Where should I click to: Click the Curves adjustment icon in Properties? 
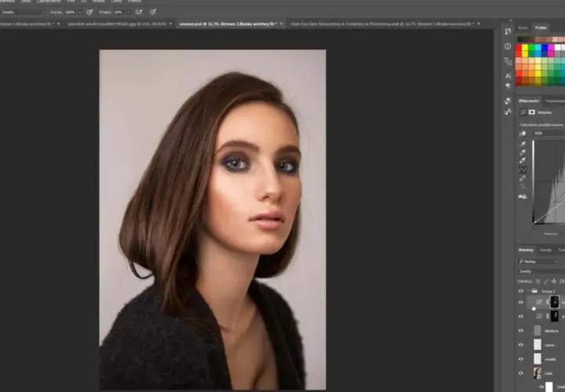pos(523,112)
